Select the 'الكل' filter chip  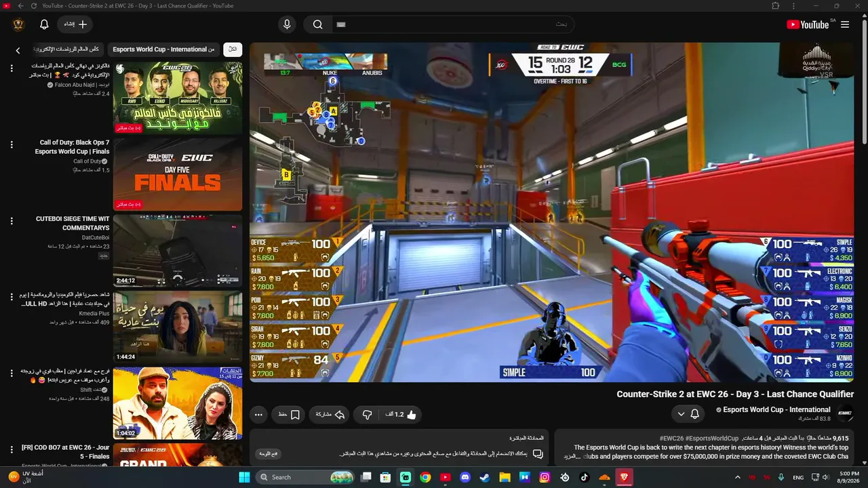coord(232,49)
